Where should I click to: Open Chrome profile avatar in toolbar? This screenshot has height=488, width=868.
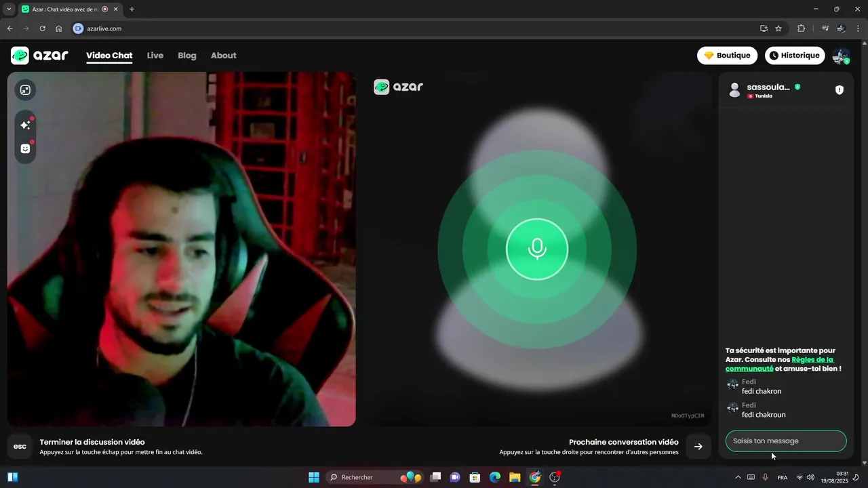842,28
